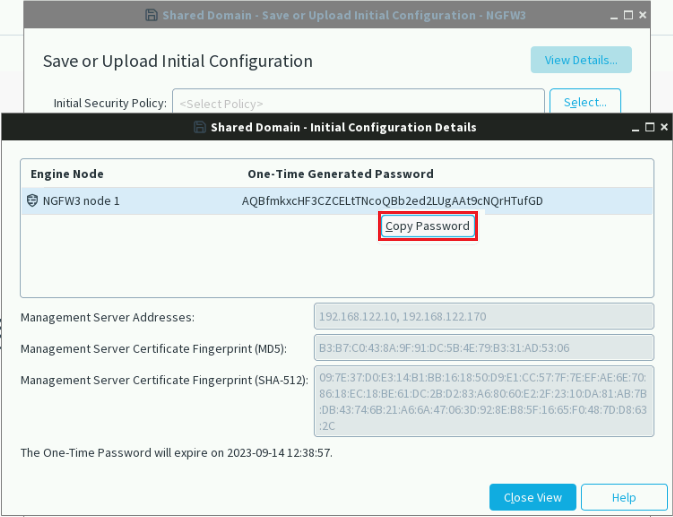Minimize the Initial Configuration Details dialog

(635, 128)
